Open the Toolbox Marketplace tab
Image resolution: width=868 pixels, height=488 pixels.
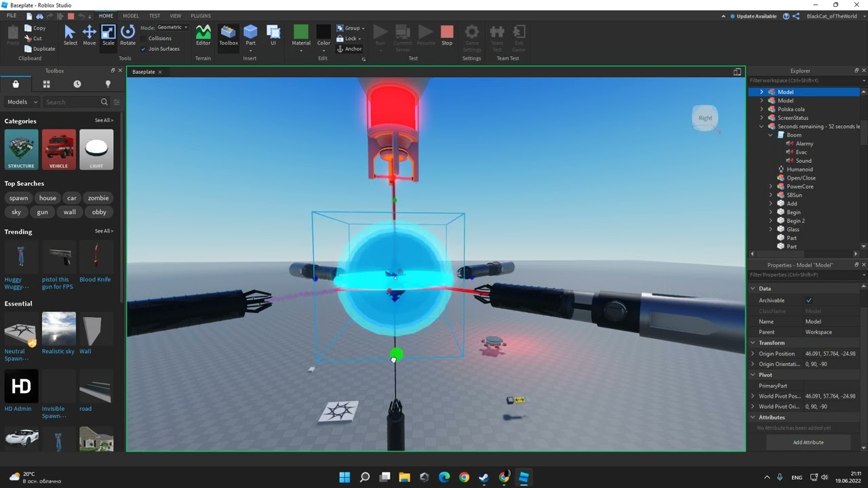coord(16,84)
